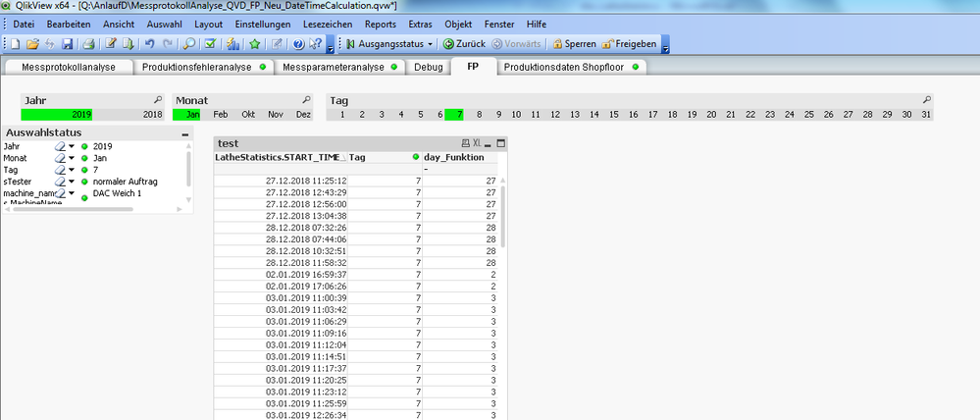Clear the Tag selection with eraser icon

point(60,170)
